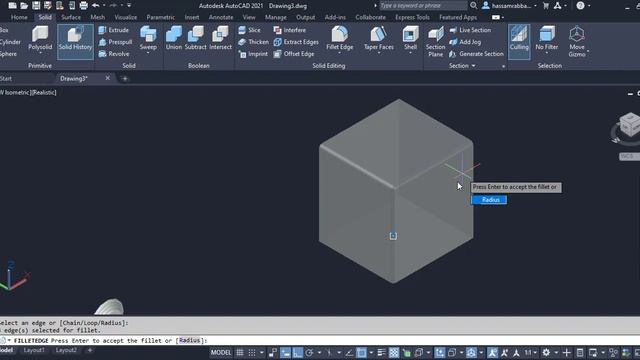Click the MODEL space button
640x360 pixels.
221,352
